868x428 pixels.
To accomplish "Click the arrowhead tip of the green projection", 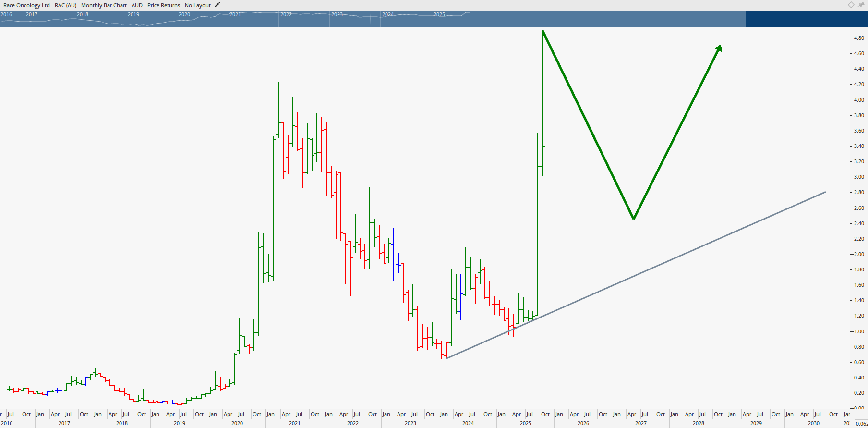I will coord(720,47).
